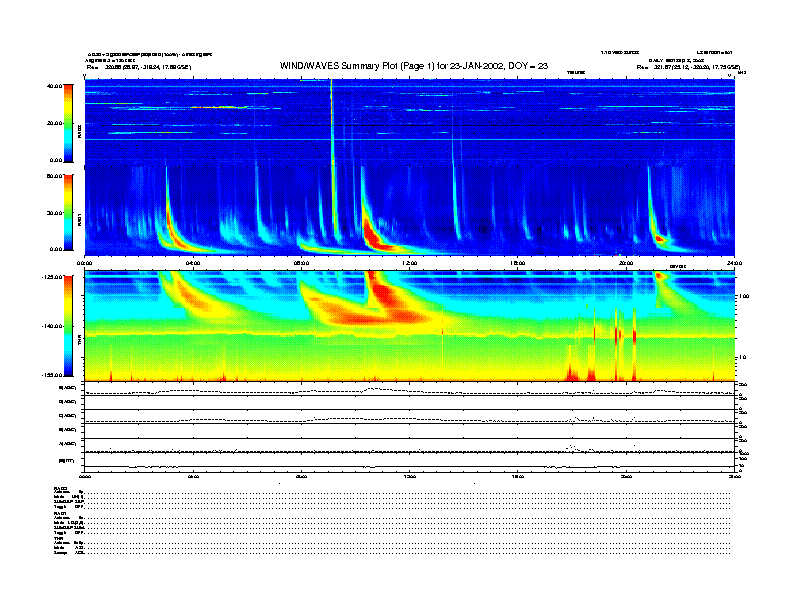The image size is (792, 612).
Task: Click the RAD2 vertical axis label
Action: [79, 132]
